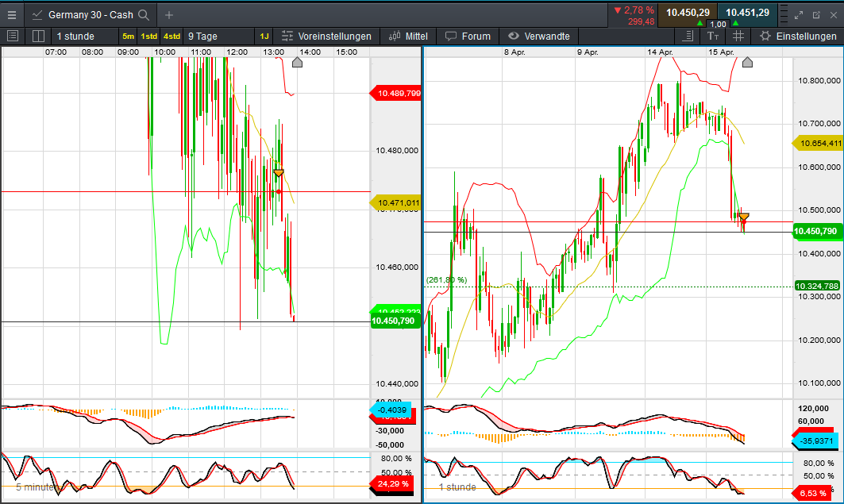Click the 10.324,788 Fibonacci level label

pos(817,287)
